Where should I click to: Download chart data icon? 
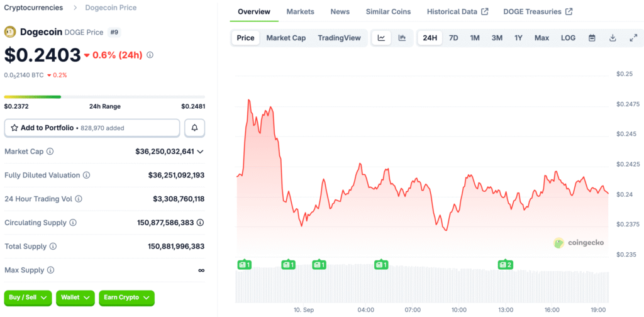(x=613, y=38)
